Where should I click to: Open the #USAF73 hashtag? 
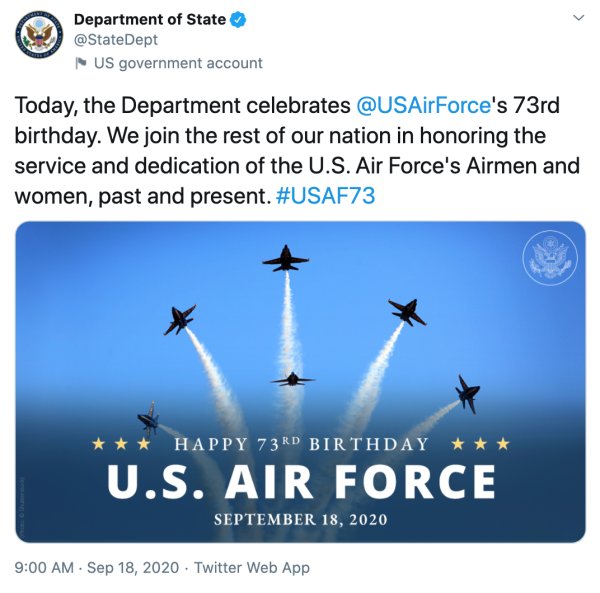pyautogui.click(x=325, y=195)
